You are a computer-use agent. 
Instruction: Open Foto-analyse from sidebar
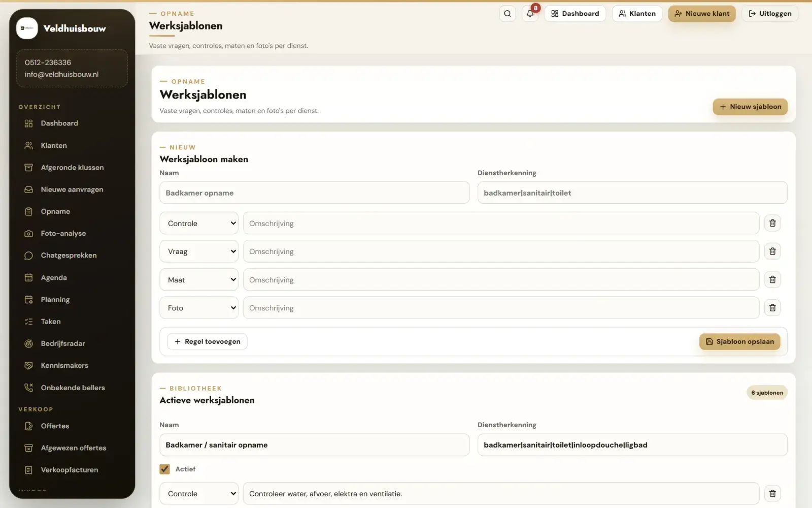click(x=72, y=233)
